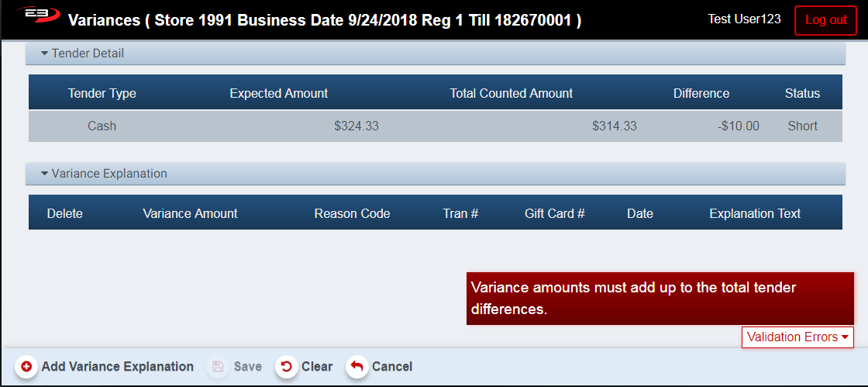The width and height of the screenshot is (868, 387).
Task: Click the Test User123 username
Action: (x=744, y=19)
